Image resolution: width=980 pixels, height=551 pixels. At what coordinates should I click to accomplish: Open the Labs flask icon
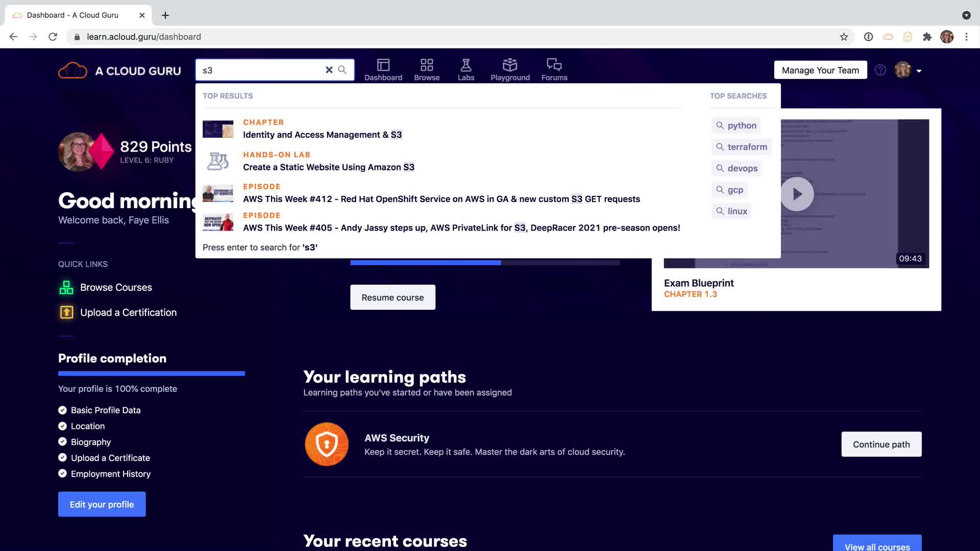pyautogui.click(x=465, y=65)
